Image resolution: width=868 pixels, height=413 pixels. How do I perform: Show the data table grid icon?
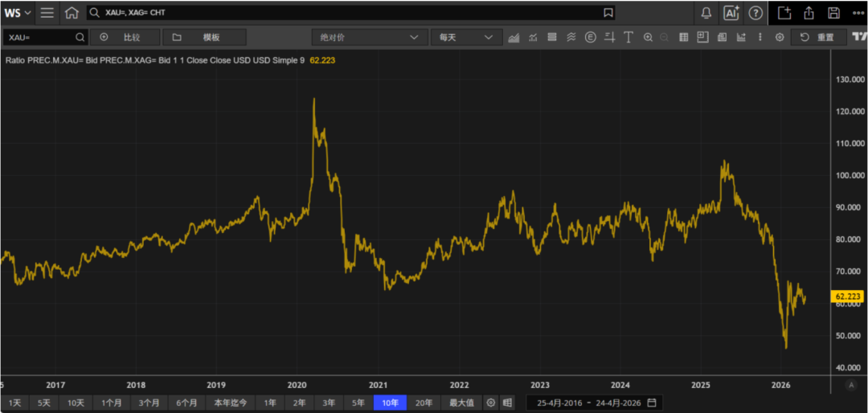pos(684,38)
